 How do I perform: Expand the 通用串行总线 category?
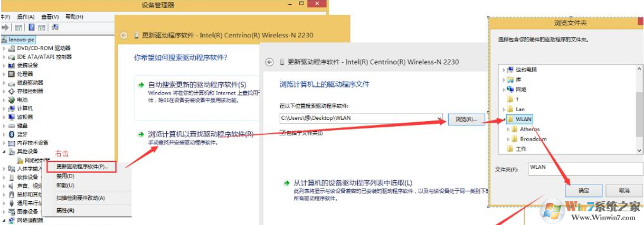pyautogui.click(x=4, y=203)
